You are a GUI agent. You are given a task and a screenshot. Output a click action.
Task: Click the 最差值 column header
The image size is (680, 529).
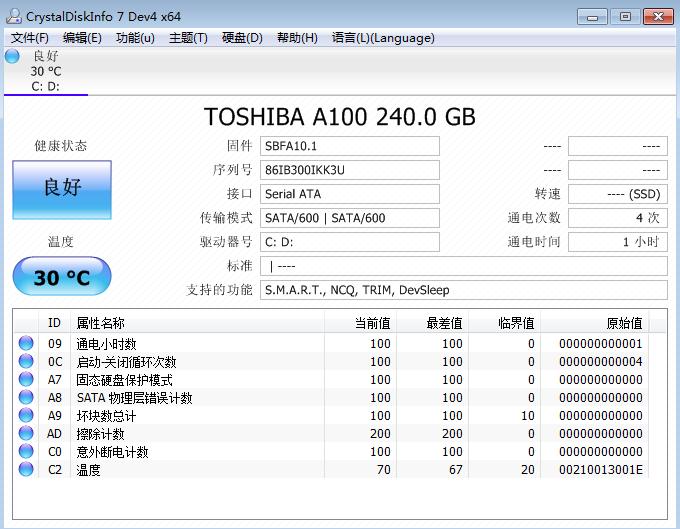point(432,323)
